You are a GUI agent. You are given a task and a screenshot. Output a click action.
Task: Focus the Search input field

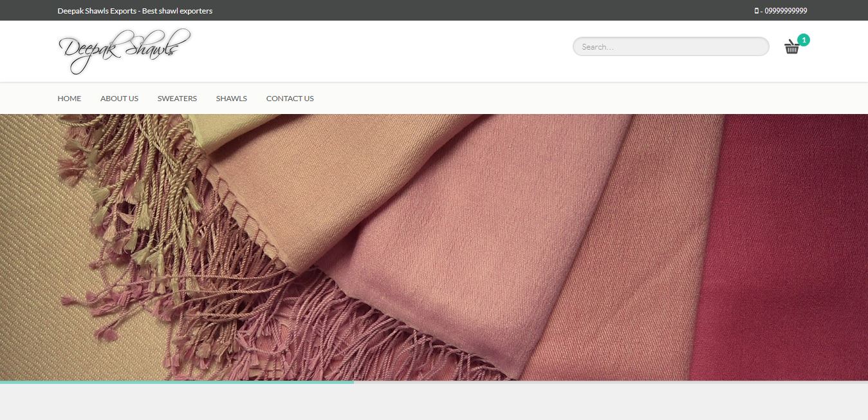coord(670,46)
